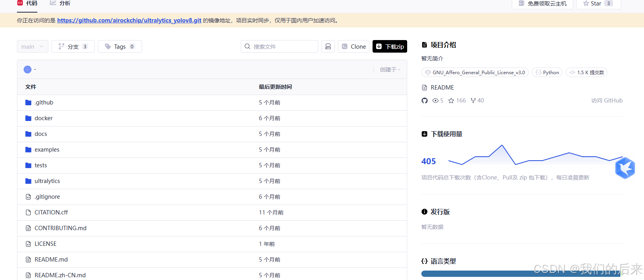This screenshot has height=280, width=644.
Task: Click the 最后更新时间 column header
Action: pos(275,87)
